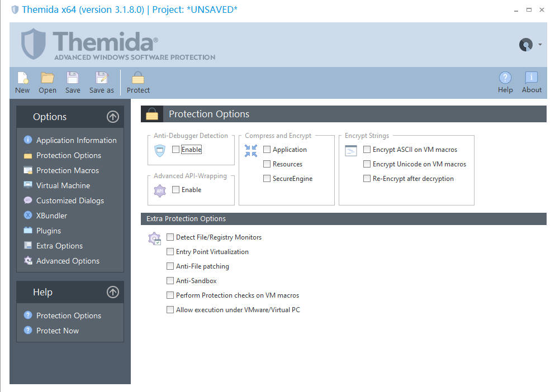Enable Advanced API-Wrapping checkbox

tap(175, 190)
